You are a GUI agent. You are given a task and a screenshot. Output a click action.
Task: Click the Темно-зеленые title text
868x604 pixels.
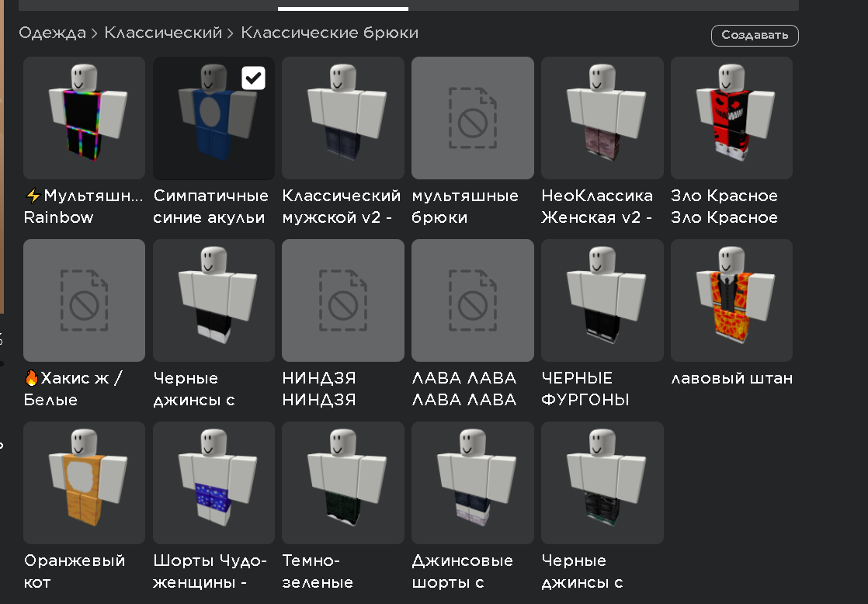(318, 571)
